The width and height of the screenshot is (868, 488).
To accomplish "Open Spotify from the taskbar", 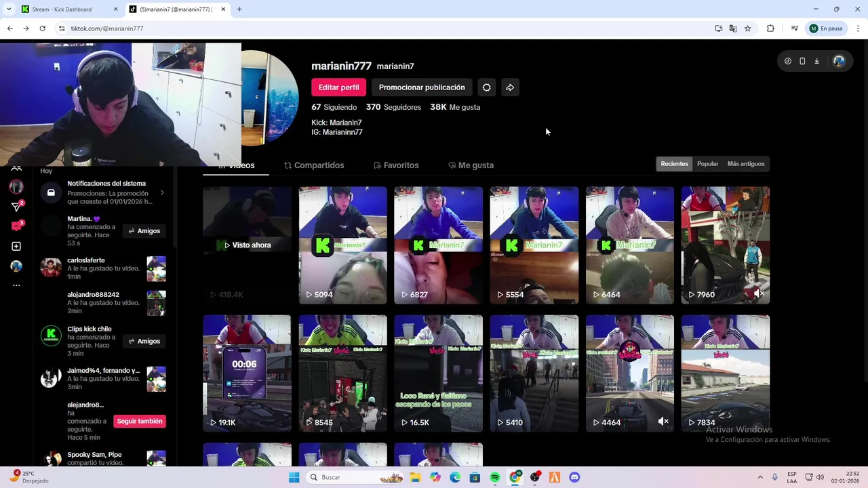I will 495,477.
